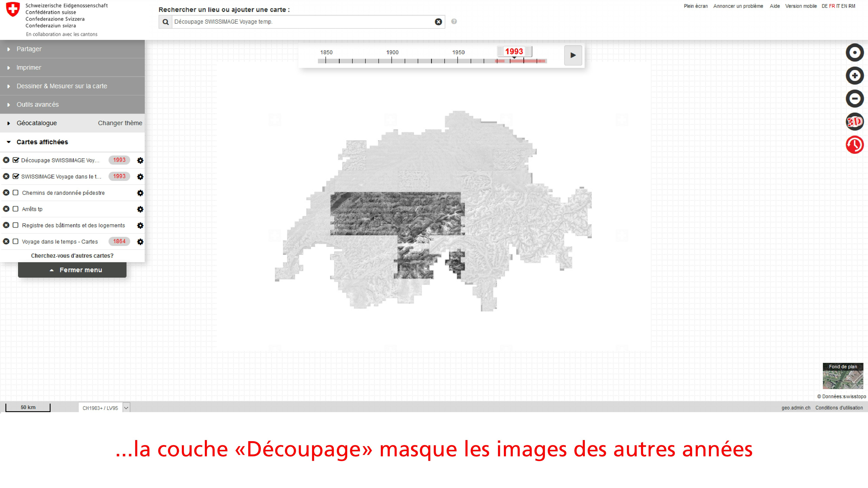Enable Registre des bâtiments et des logements
The width and height of the screenshot is (868, 488).
(15, 225)
